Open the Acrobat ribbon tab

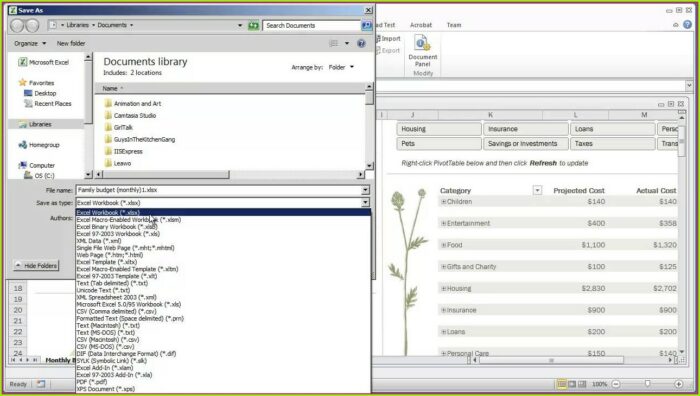coord(421,25)
